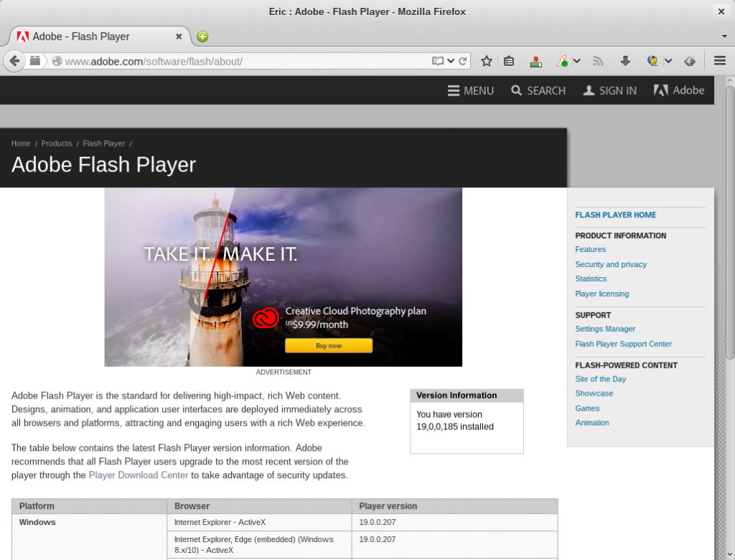Open the downloads arrow panel
This screenshot has height=560, width=735.
[x=625, y=61]
